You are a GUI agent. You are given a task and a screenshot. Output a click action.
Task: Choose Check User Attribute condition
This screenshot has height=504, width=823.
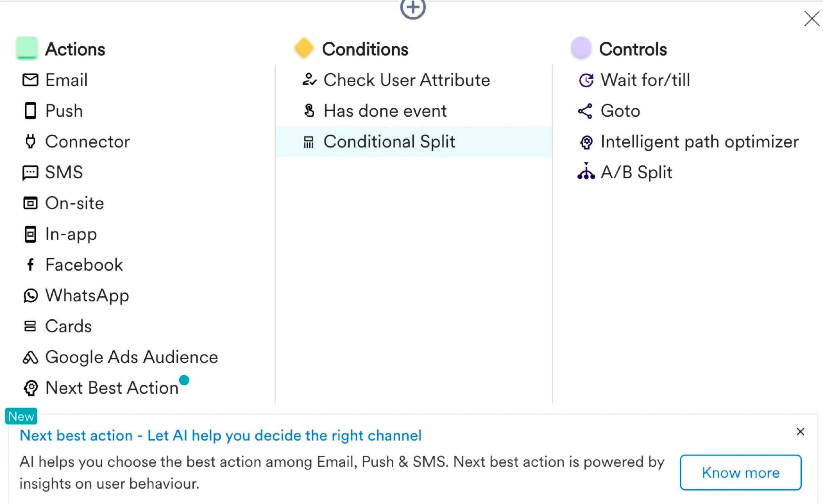[406, 80]
